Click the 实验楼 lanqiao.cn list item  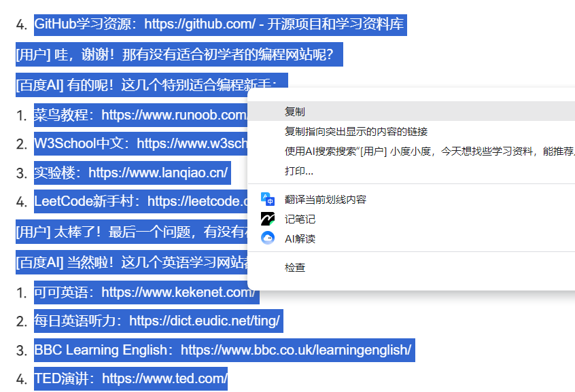click(x=133, y=173)
